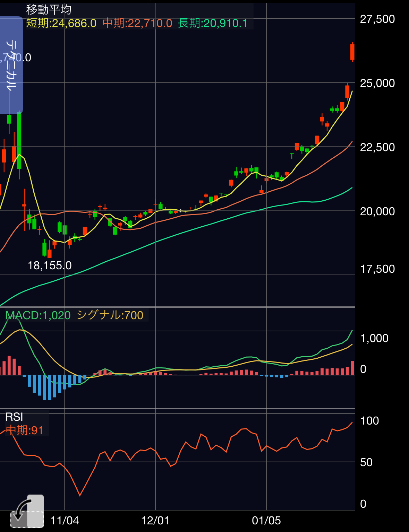Viewport: 409px width, 532px height.
Task: Select the 12/01 date marker
Action: (155, 521)
